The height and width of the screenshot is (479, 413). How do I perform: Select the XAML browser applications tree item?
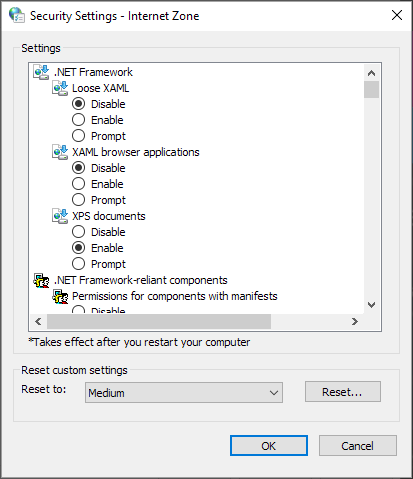[136, 152]
